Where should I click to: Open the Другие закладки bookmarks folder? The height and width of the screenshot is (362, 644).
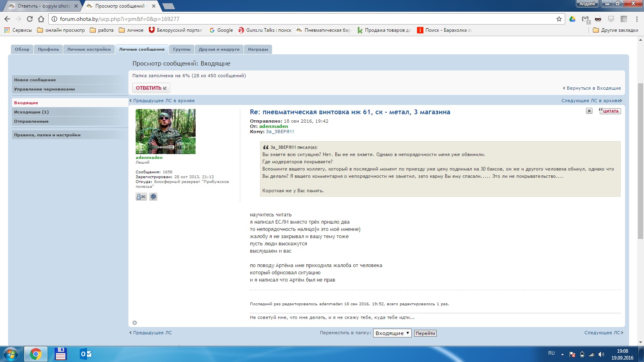click(615, 30)
